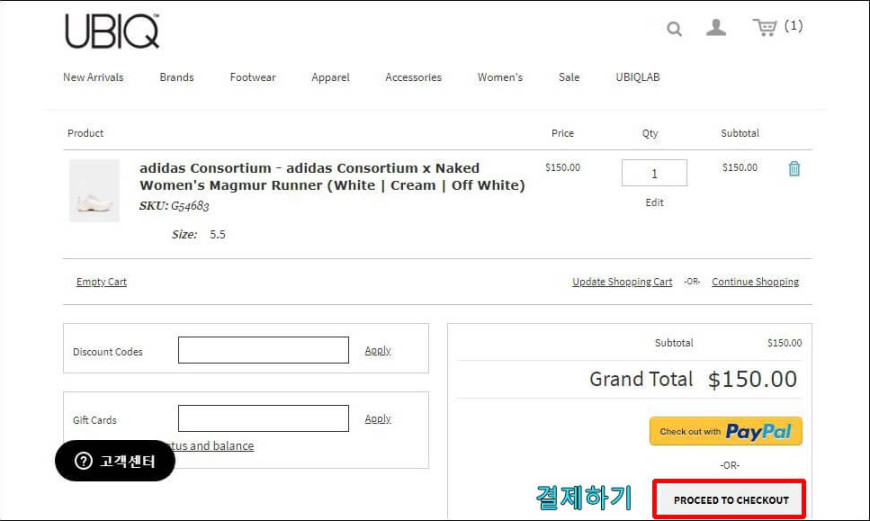This screenshot has width=870, height=521.
Task: Check out with PayPal
Action: point(726,431)
